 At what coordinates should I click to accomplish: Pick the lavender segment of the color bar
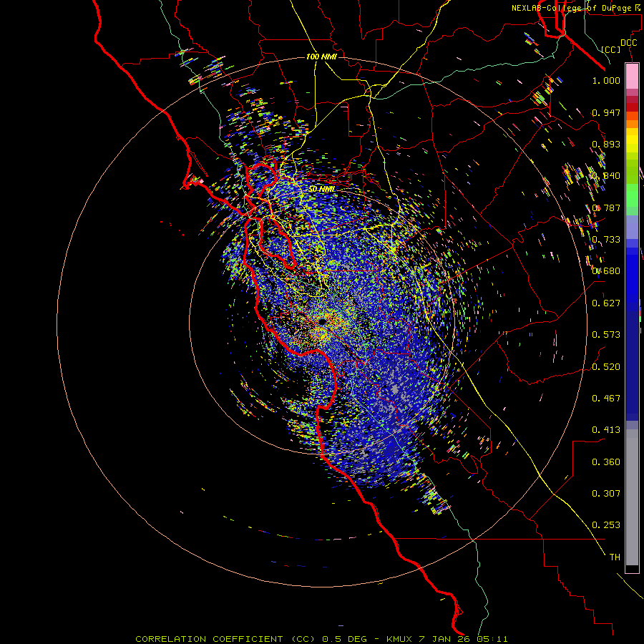coord(632,227)
